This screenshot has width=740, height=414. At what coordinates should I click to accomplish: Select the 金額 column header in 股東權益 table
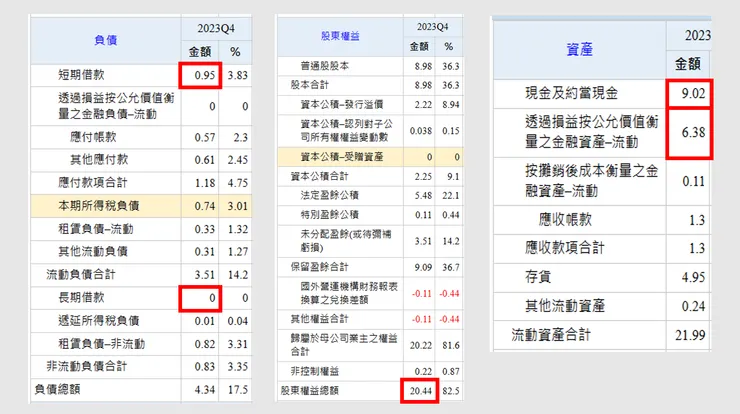419,46
